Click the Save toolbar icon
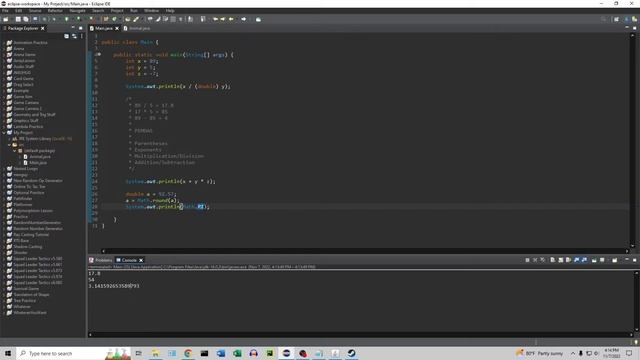The width and height of the screenshot is (640, 360). coord(18,19)
